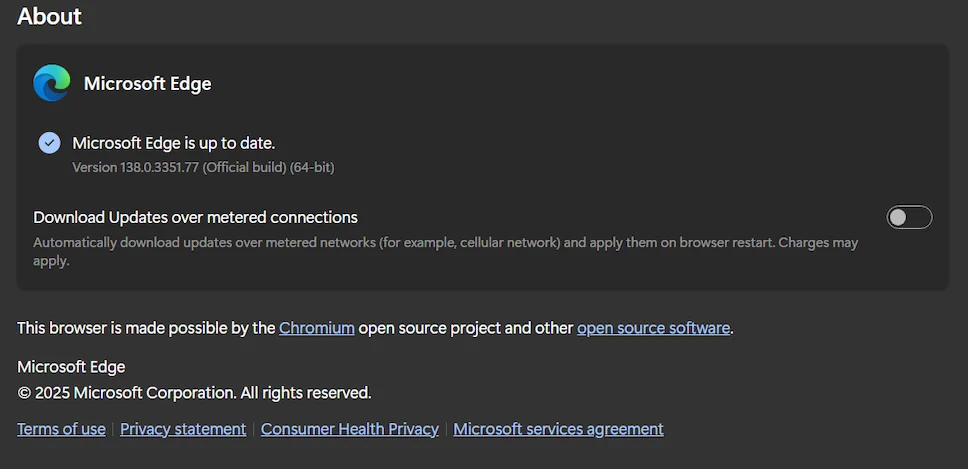
Task: Click the Microsoft Edge text above copyright
Action: click(71, 367)
